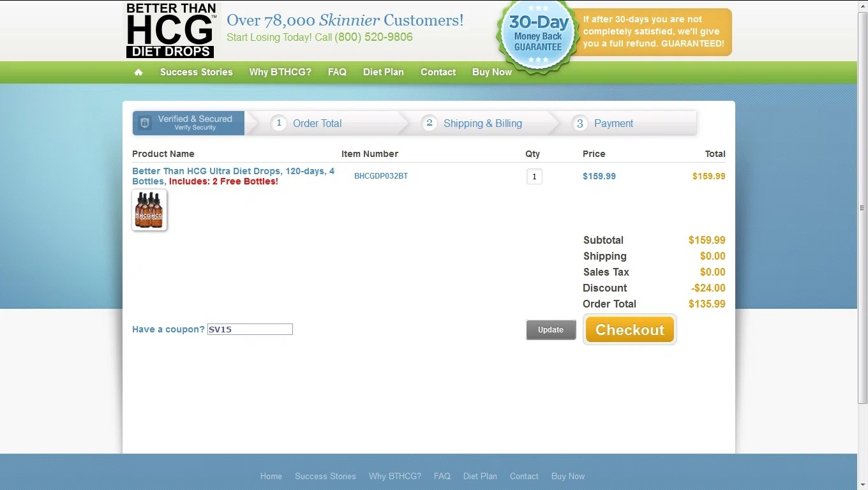Screen dimensions: 868x490
Task: Click the 30-Day Money Back Guarantee badge
Action: tap(538, 36)
